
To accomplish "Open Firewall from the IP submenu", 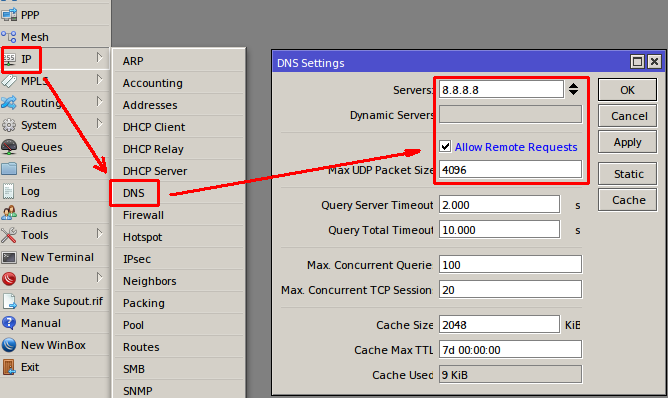I will coord(179,215).
